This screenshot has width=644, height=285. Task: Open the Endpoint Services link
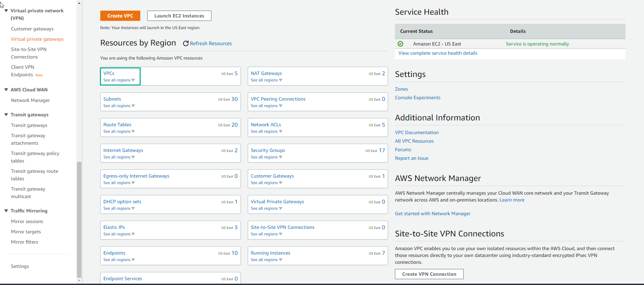point(123,278)
